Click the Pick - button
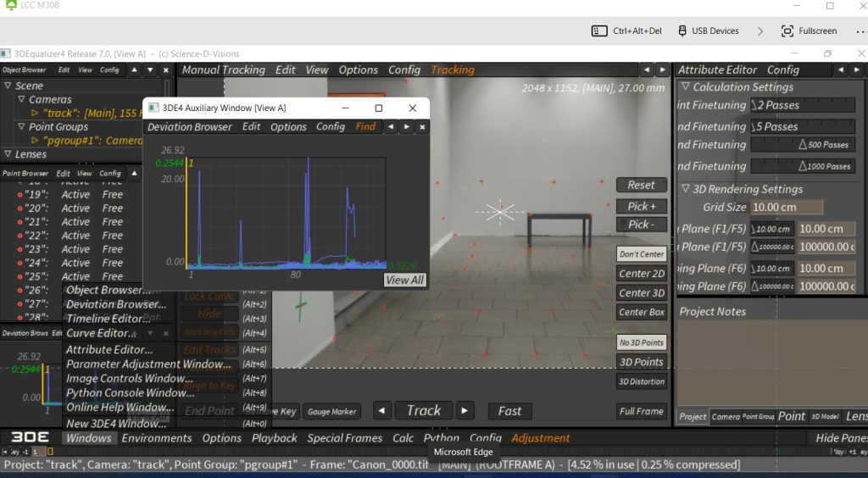The width and height of the screenshot is (868, 478). (x=642, y=224)
